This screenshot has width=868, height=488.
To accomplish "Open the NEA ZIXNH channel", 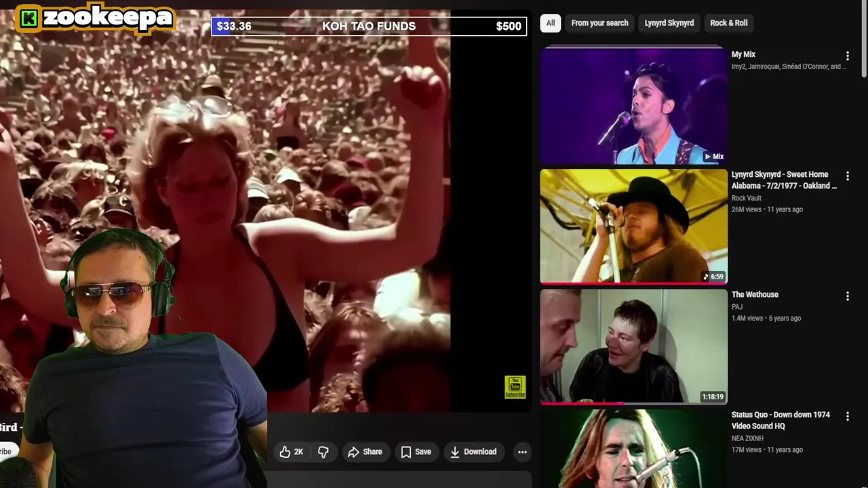I will [747, 439].
